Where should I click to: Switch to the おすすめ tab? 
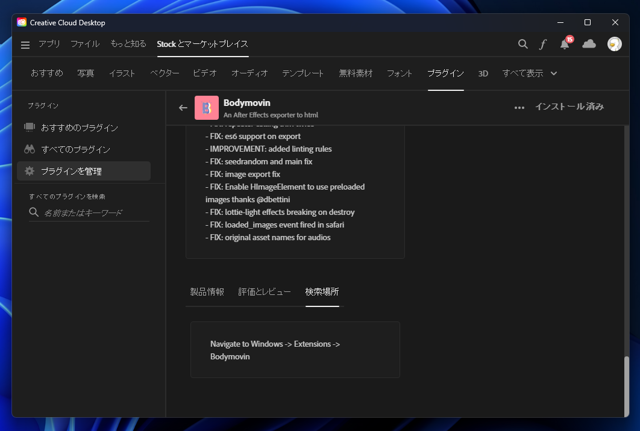coord(47,73)
